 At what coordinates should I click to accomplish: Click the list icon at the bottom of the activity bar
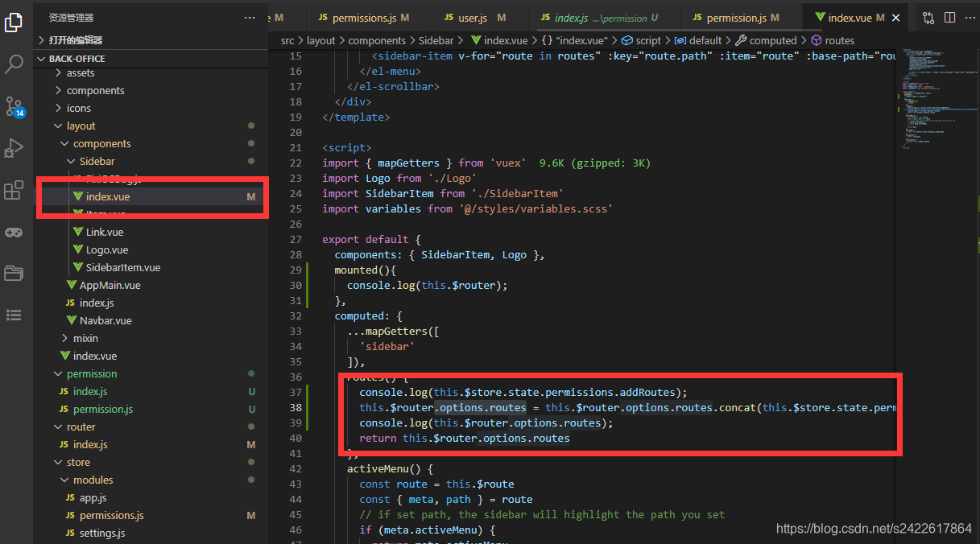[x=14, y=315]
